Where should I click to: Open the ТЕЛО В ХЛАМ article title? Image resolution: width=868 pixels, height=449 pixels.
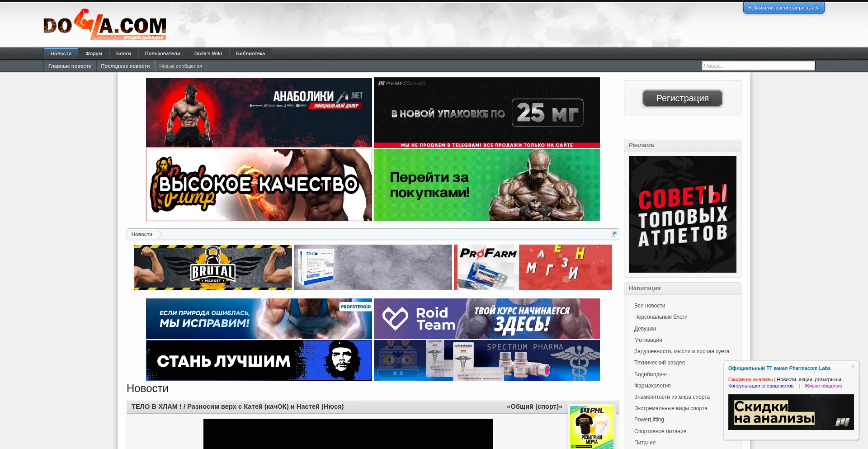pos(237,406)
